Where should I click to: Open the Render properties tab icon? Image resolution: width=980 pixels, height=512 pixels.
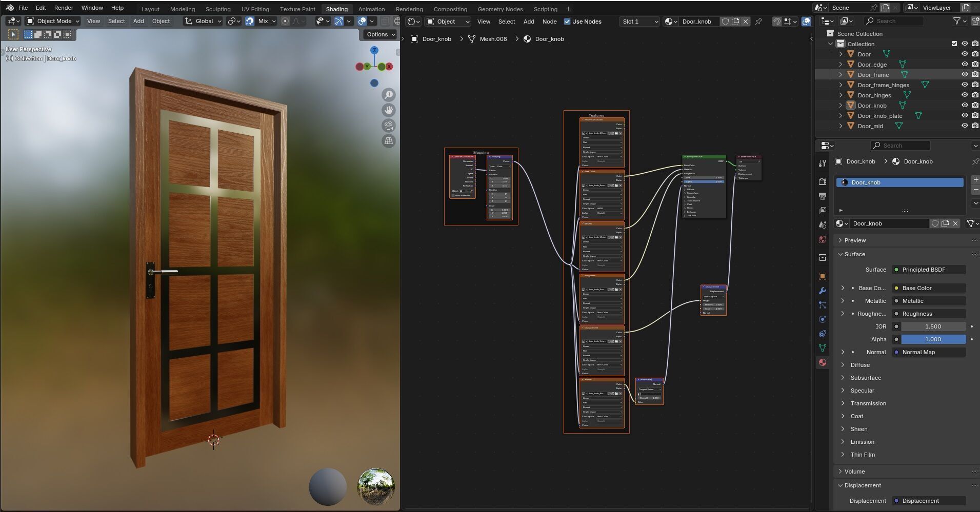tap(823, 181)
